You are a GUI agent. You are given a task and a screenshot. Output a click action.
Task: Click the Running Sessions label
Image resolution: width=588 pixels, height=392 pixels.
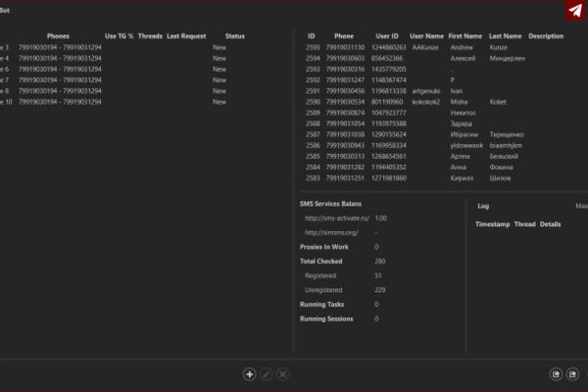pyautogui.click(x=326, y=318)
